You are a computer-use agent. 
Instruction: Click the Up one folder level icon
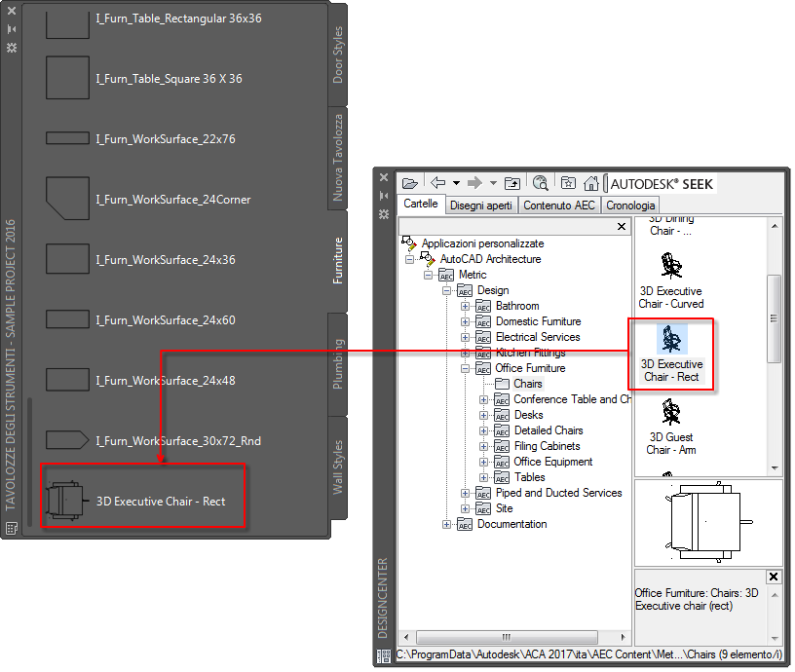[x=512, y=183]
